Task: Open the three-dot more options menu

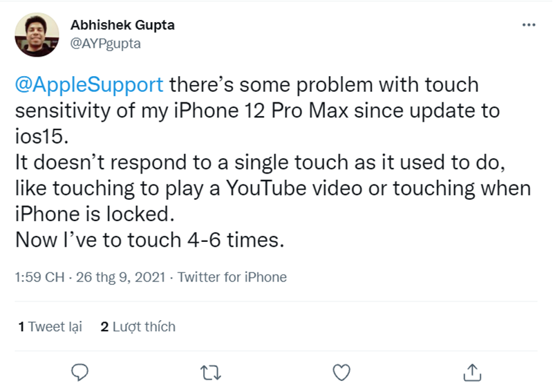Action: point(528,25)
